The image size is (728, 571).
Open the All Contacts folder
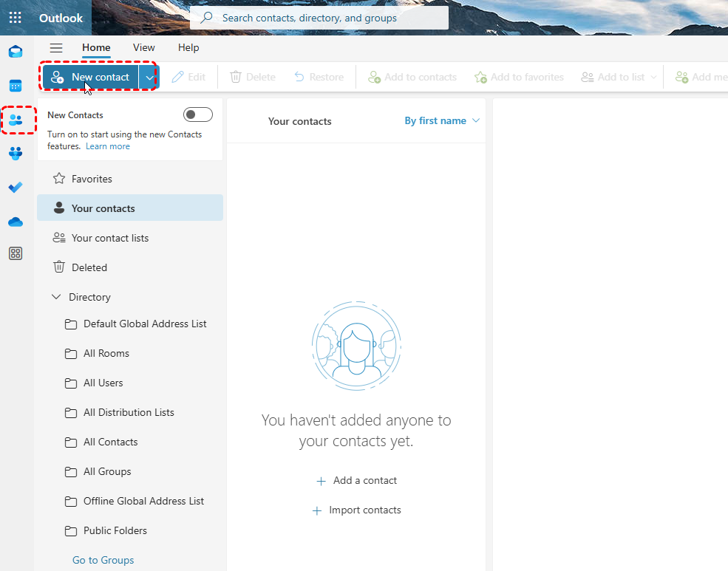[101, 442]
